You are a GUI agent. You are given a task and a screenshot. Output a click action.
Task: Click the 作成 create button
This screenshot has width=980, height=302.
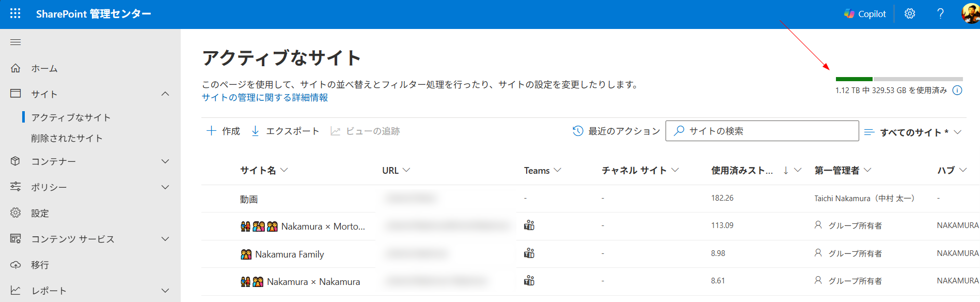[x=223, y=131]
